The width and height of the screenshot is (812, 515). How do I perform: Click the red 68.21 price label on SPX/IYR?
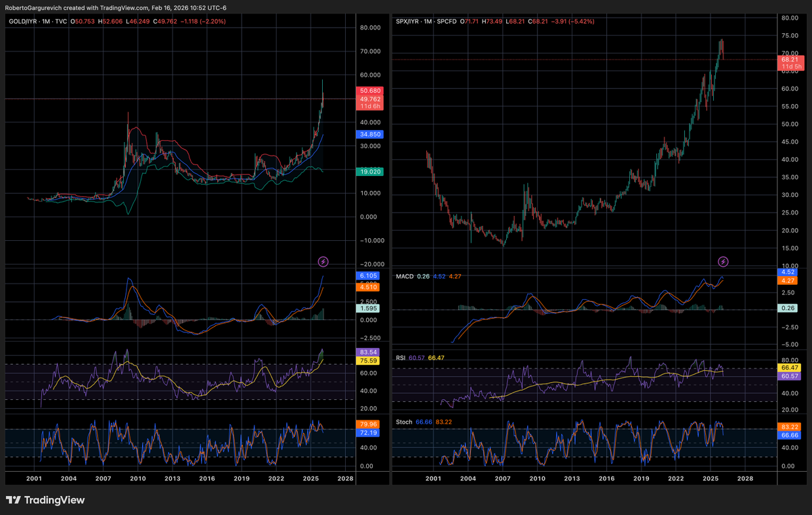[x=791, y=59]
